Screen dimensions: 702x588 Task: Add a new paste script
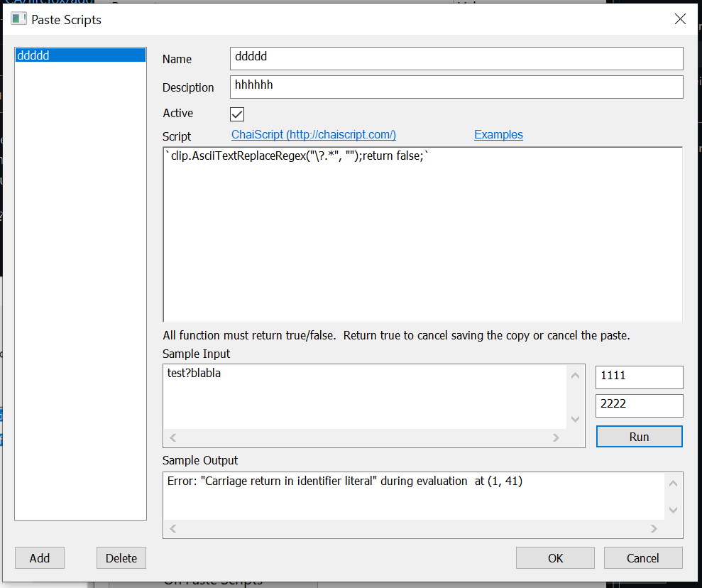pos(40,558)
